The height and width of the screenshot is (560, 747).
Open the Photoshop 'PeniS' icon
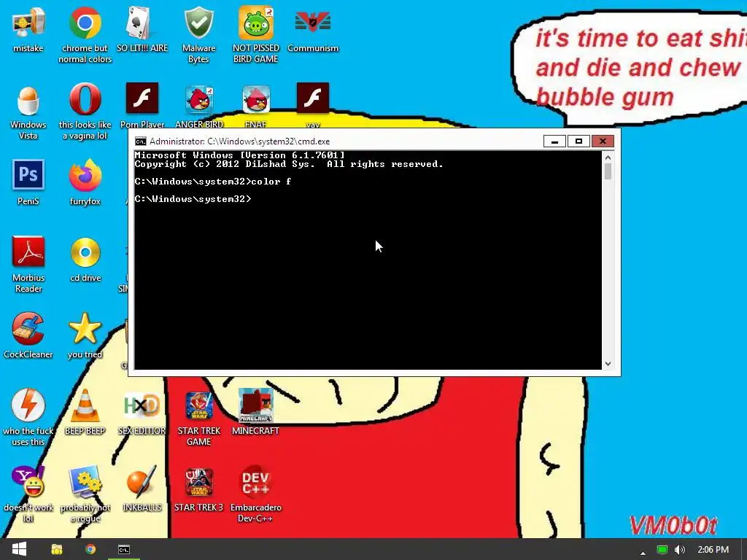tap(28, 175)
